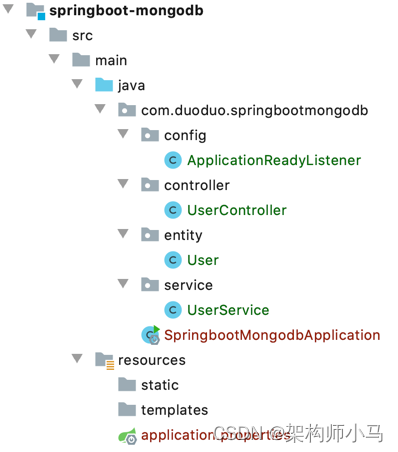
Task: Click the springboot-mongodb module icon
Action: [36, 11]
